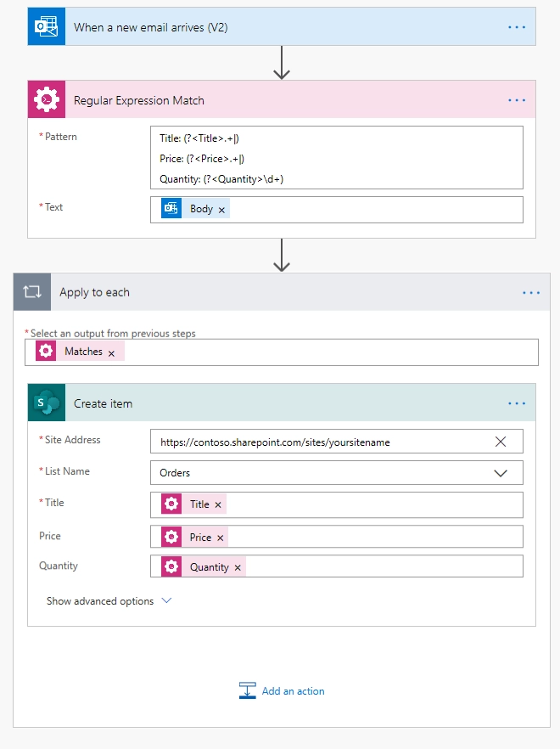Clear the Site Address value

click(501, 442)
